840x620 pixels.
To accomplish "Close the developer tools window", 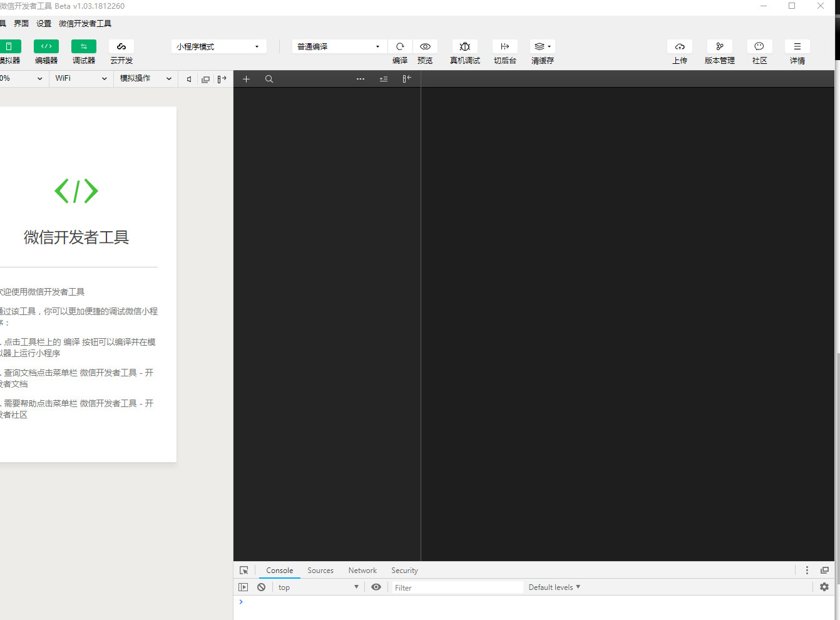I will (x=821, y=6).
